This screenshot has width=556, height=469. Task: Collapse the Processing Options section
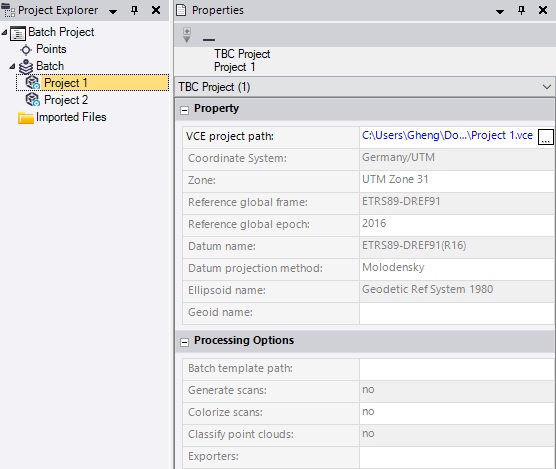(184, 342)
